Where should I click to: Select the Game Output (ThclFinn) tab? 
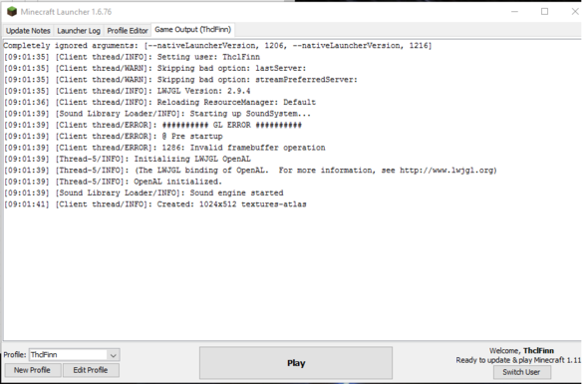click(192, 30)
